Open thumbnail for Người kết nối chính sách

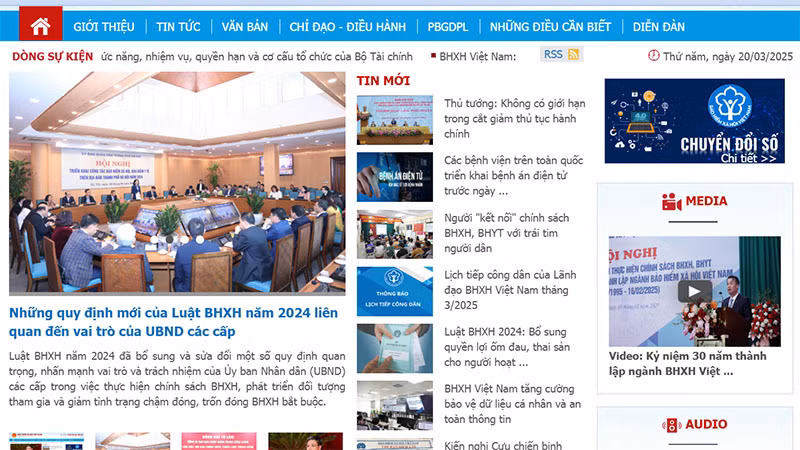click(394, 234)
